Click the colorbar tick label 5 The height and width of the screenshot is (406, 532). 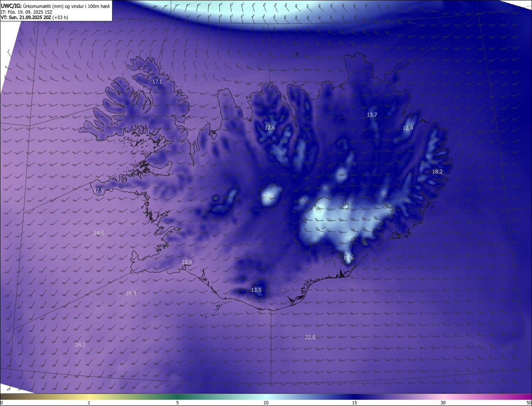(177, 403)
